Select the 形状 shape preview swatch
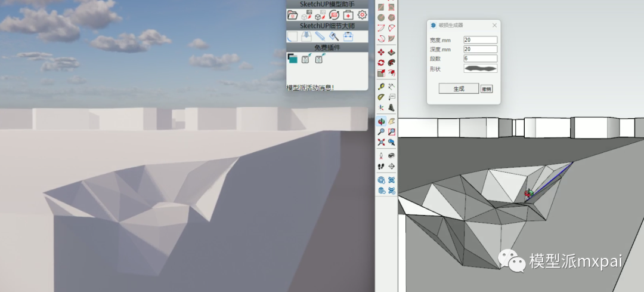Viewport: 644px width, 292px height. coord(480,69)
